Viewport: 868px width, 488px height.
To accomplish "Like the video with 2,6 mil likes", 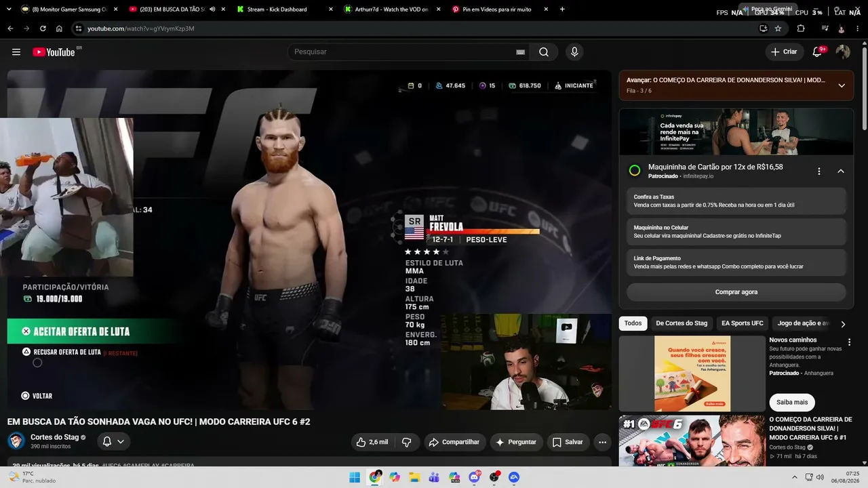I will pos(372,442).
